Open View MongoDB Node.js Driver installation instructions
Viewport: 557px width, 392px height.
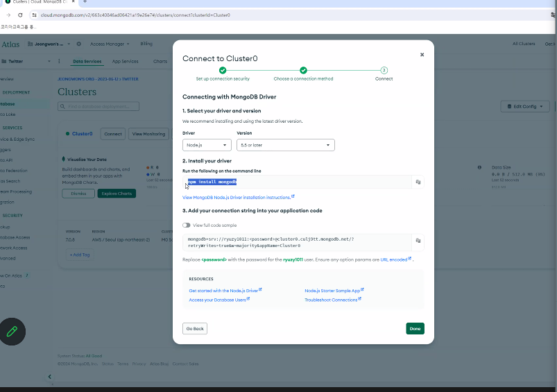click(238, 197)
